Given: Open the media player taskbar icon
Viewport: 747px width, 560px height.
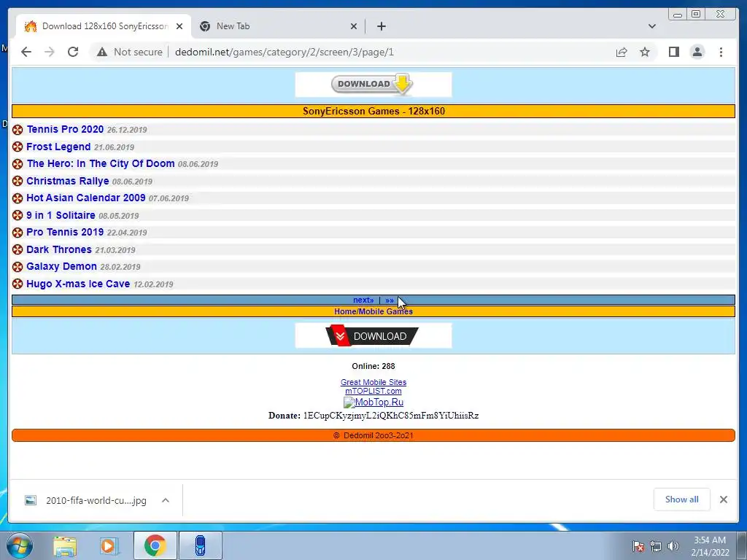Looking at the screenshot, I should pos(109,545).
